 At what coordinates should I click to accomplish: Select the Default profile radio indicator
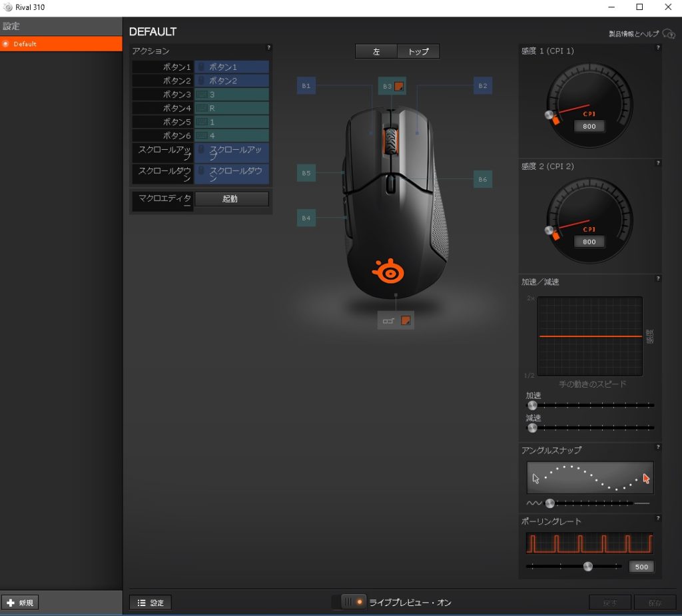click(5, 44)
